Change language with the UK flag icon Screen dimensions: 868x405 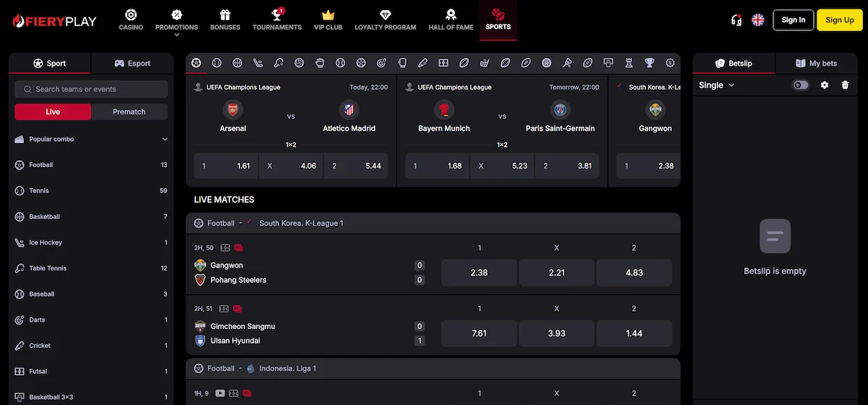[758, 20]
